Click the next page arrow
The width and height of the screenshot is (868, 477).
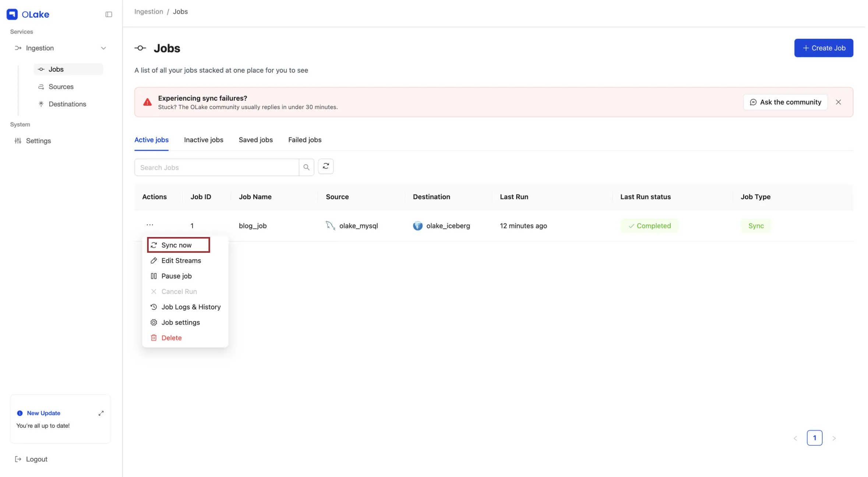pos(834,438)
